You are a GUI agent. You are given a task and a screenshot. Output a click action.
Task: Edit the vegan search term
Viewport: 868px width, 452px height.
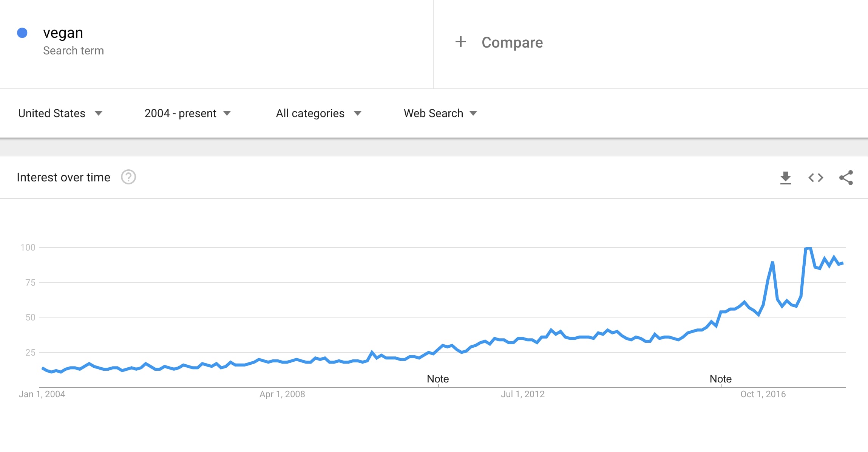pyautogui.click(x=63, y=33)
